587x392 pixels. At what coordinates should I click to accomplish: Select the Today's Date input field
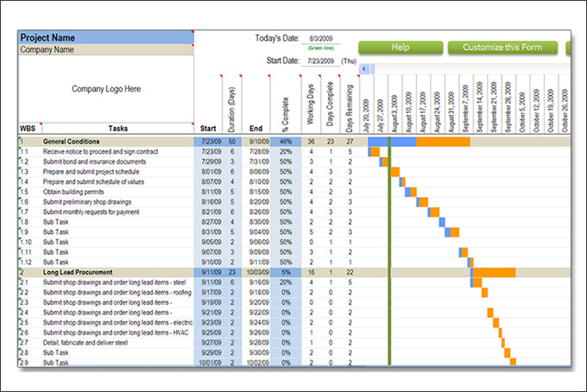pyautogui.click(x=319, y=39)
